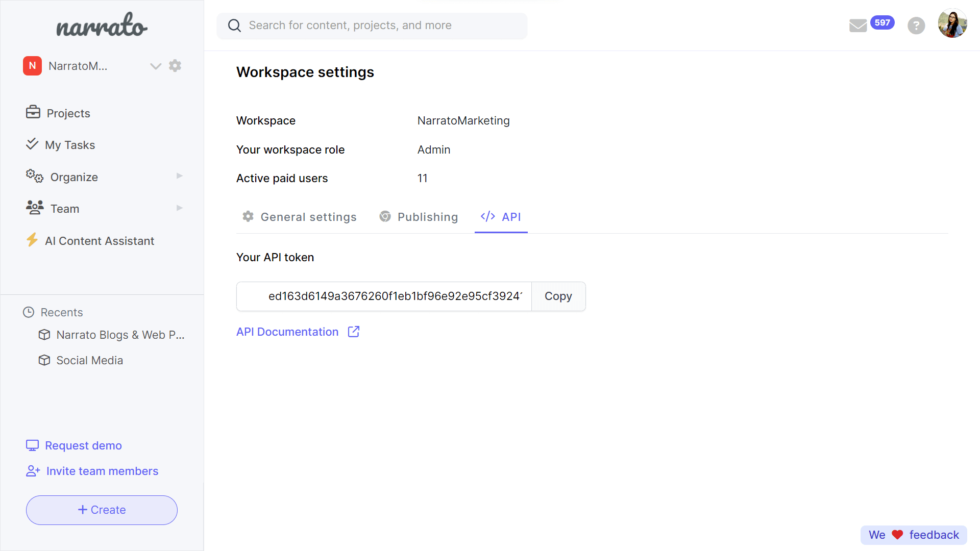Click the Publishing tab icon
The width and height of the screenshot is (980, 551).
(x=385, y=216)
